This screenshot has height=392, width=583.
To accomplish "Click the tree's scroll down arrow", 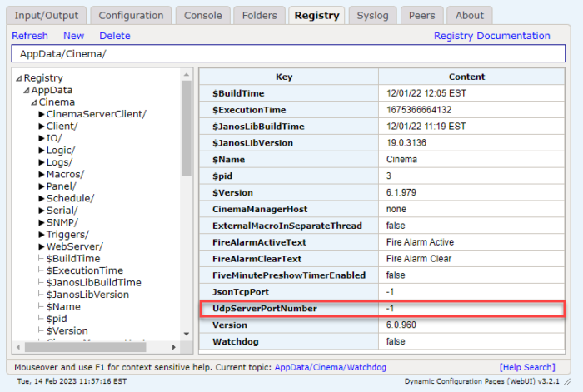I will tap(187, 334).
